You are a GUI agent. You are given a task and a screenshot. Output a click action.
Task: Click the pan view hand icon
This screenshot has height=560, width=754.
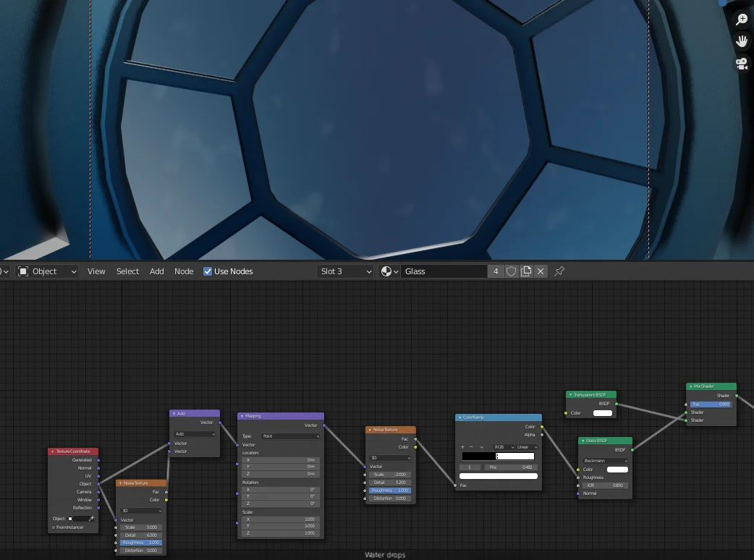[x=742, y=41]
